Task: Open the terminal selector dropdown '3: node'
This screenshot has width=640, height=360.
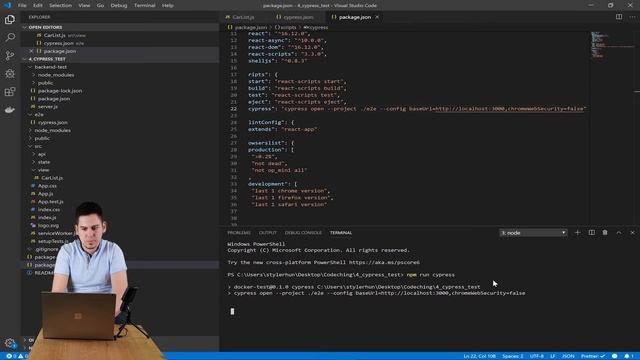Action: click(533, 233)
